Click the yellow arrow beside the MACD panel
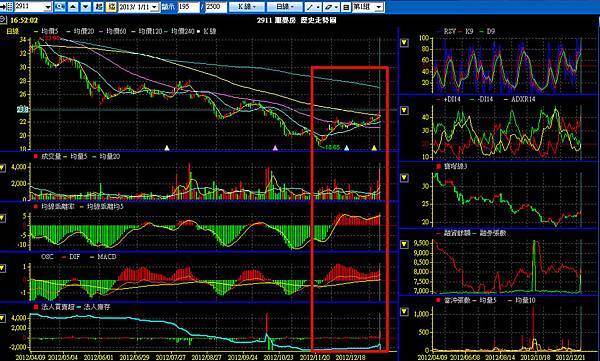 click(3, 268)
